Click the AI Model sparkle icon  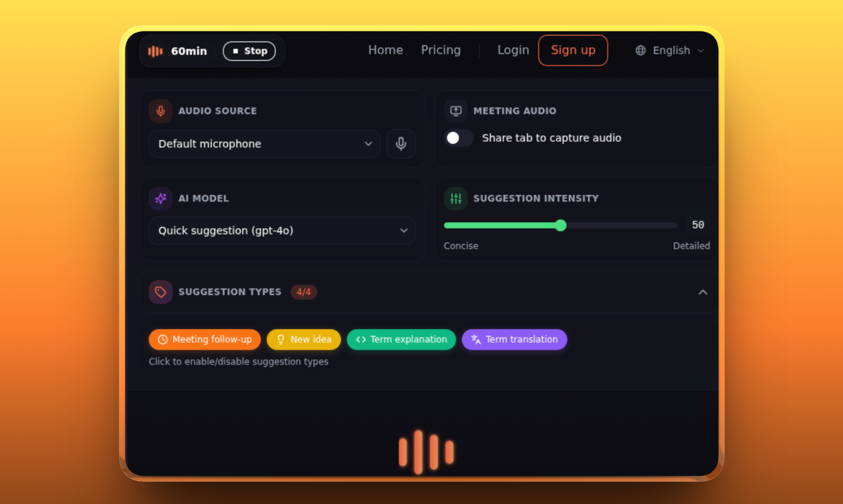(x=161, y=198)
